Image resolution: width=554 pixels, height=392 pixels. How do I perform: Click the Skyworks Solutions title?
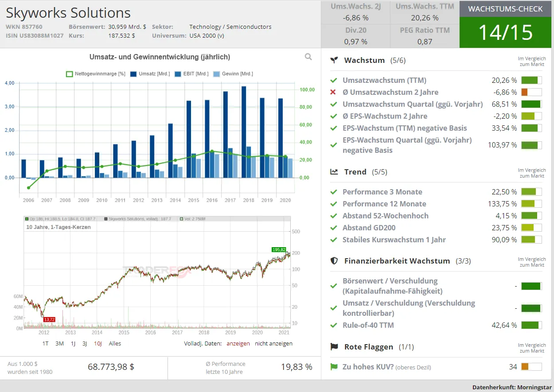(x=68, y=12)
